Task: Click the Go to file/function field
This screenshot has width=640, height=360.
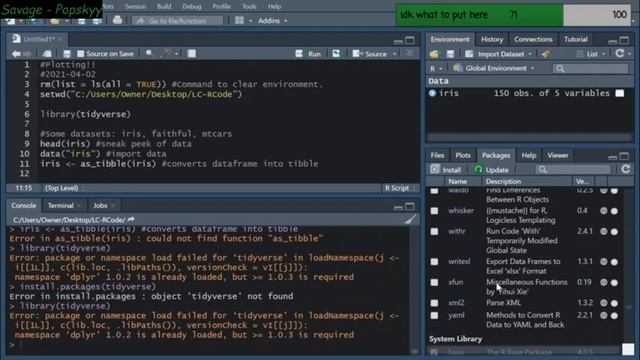Action: coord(178,20)
